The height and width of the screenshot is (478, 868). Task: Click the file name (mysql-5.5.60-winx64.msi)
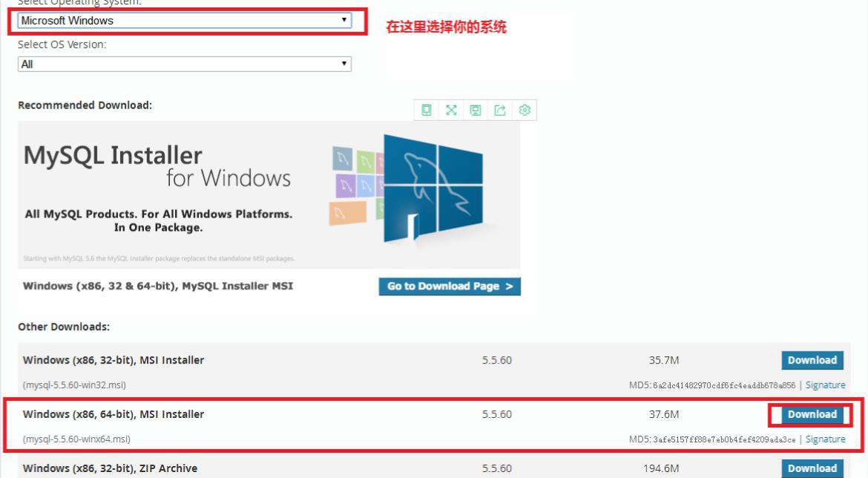pos(76,439)
